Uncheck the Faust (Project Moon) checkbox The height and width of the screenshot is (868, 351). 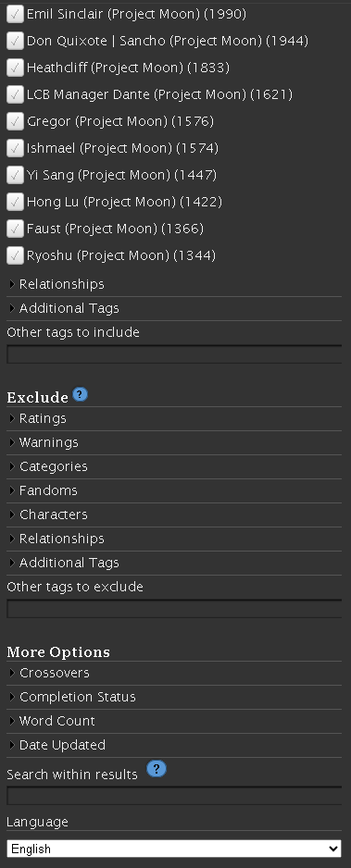15,229
